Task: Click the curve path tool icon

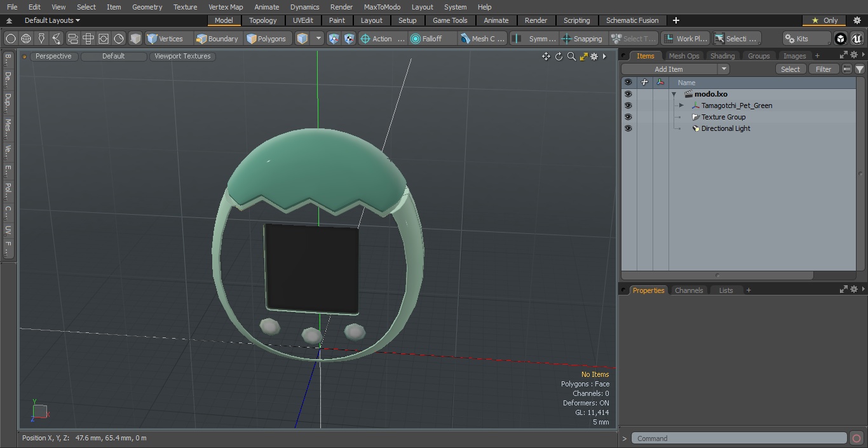Action: 57,39
